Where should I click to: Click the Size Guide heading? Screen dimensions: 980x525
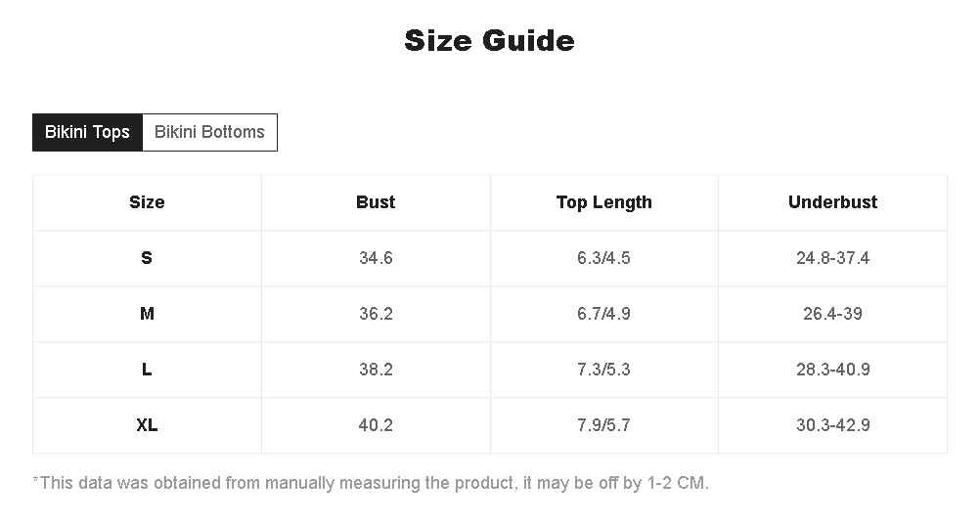(489, 41)
